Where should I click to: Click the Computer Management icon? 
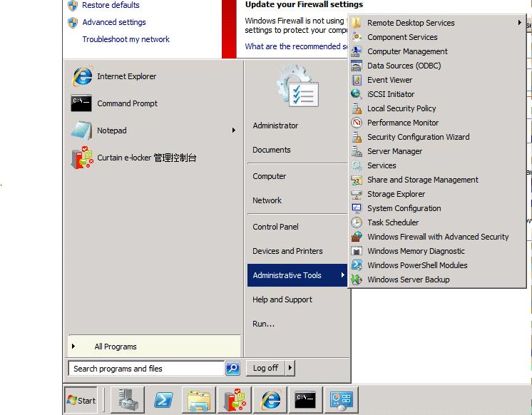(357, 51)
